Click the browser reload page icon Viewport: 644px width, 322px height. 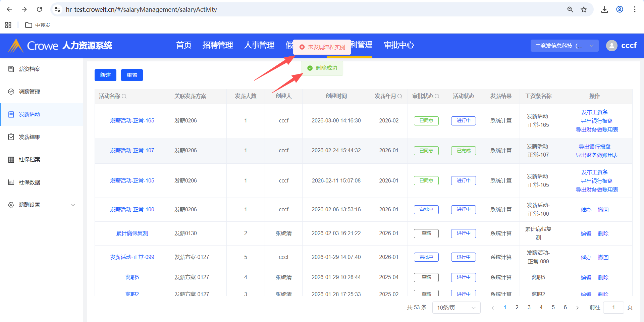(x=39, y=9)
